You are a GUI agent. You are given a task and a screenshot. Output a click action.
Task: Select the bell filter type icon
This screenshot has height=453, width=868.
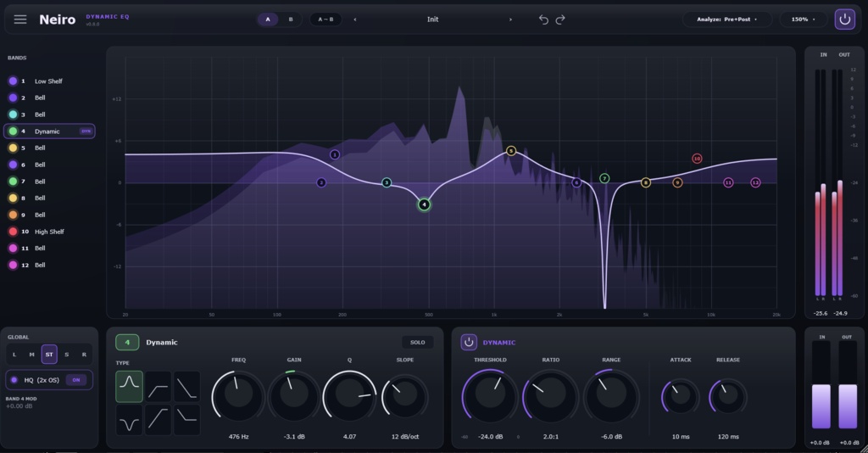click(129, 386)
